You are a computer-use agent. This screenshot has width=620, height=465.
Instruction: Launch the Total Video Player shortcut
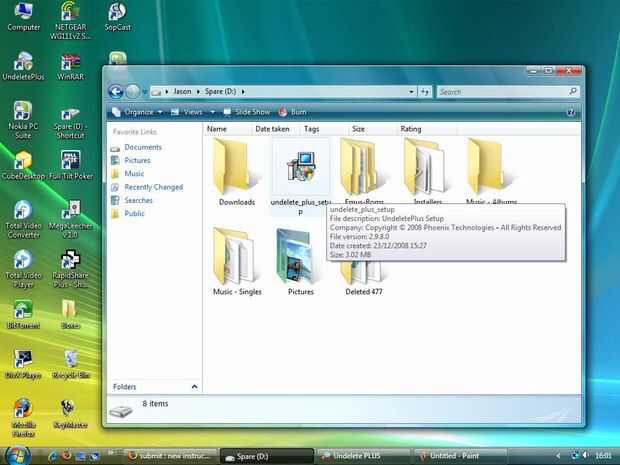tap(23, 269)
